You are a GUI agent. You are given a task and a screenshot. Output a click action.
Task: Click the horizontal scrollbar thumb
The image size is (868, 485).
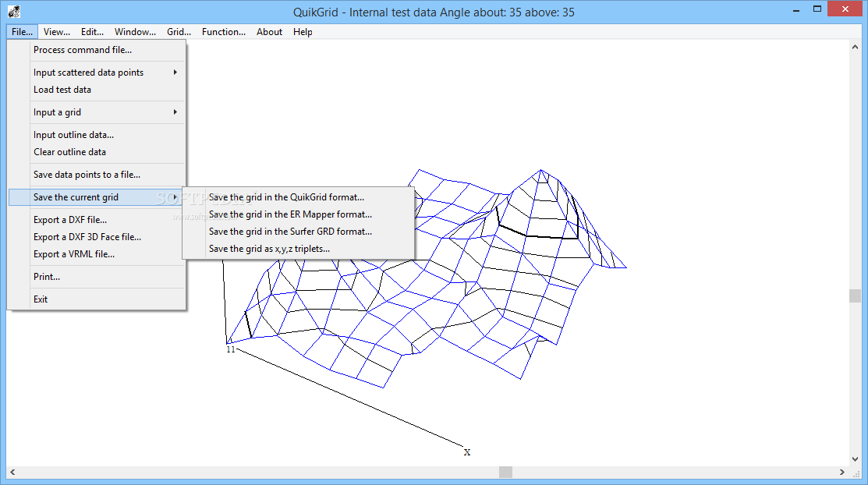[x=505, y=473]
